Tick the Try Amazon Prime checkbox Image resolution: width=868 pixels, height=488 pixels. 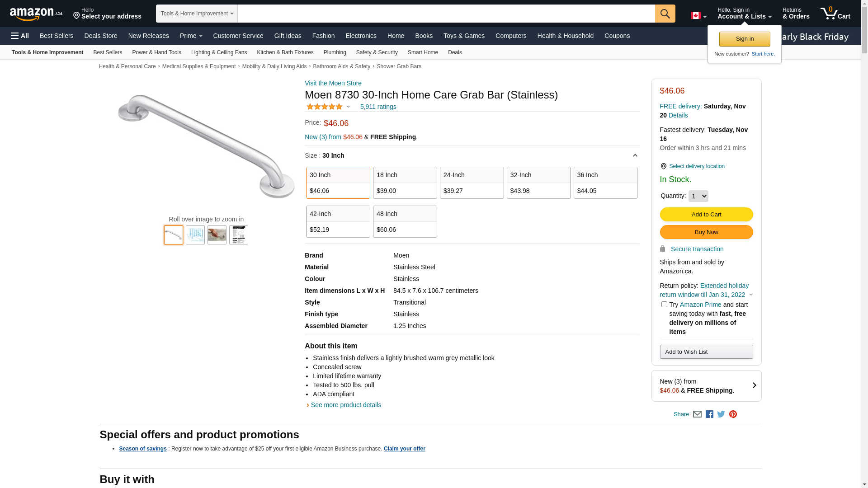[x=664, y=305]
